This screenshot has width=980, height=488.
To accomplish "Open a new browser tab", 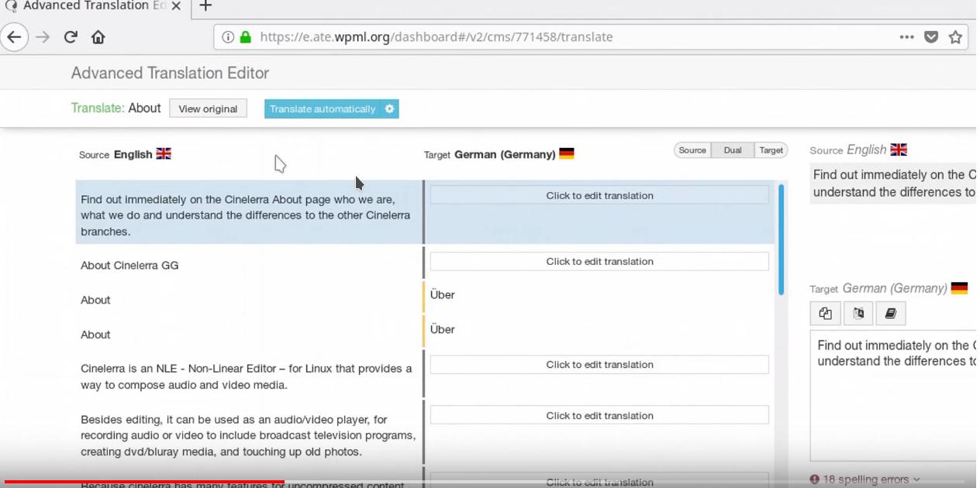I will [205, 6].
